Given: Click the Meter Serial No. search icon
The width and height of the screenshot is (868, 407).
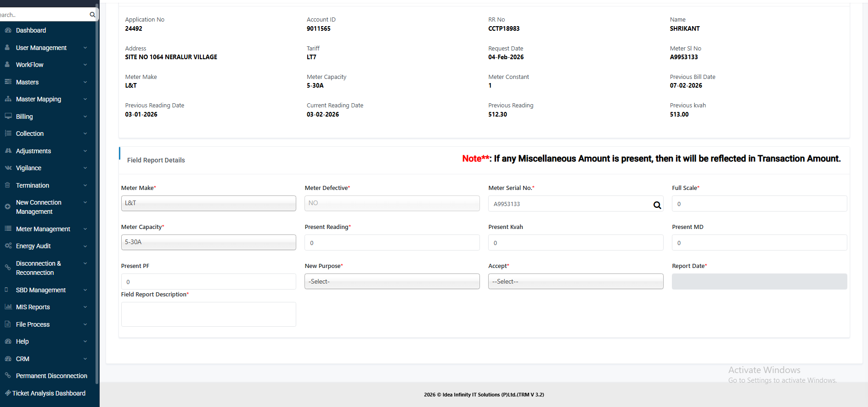Looking at the screenshot, I should click(x=657, y=205).
